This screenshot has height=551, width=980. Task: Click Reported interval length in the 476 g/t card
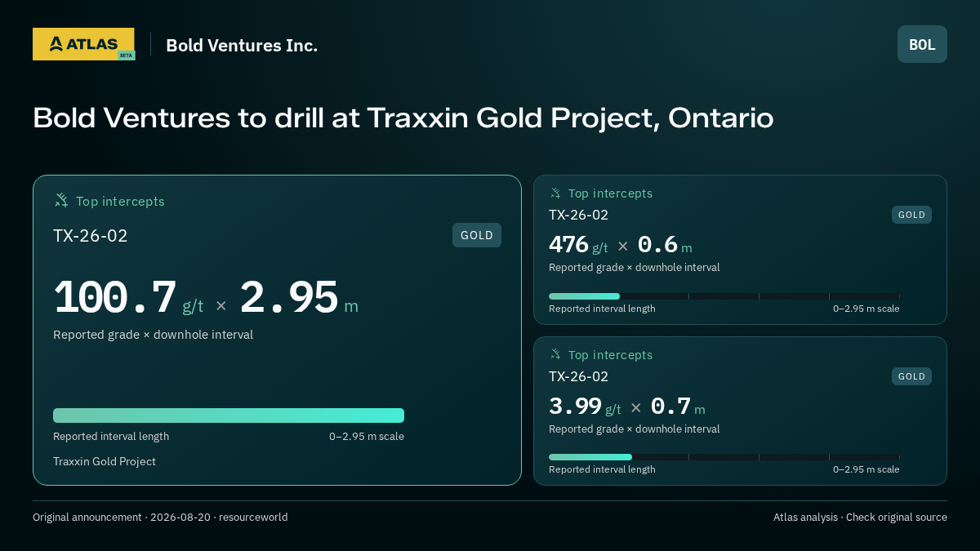602,309
